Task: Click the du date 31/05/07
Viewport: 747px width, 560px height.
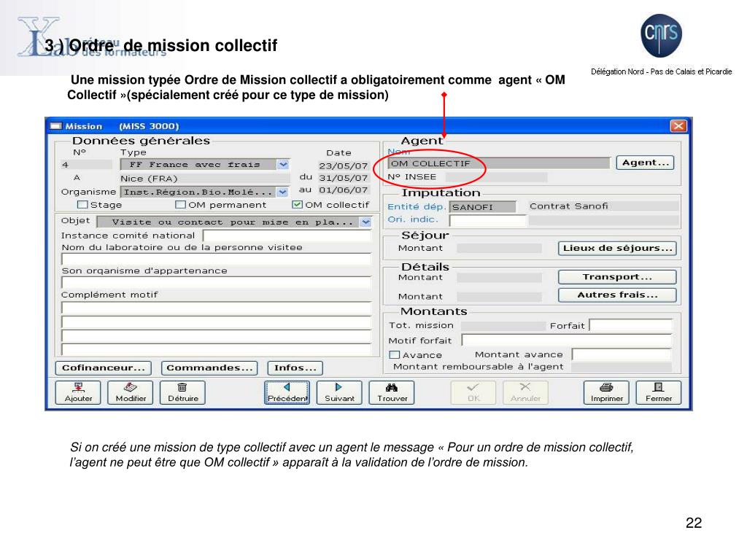Action: [x=344, y=178]
